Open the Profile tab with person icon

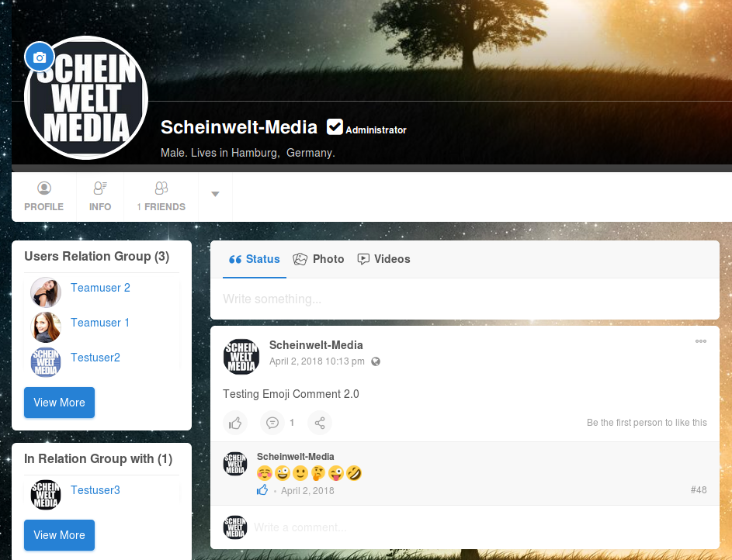44,197
